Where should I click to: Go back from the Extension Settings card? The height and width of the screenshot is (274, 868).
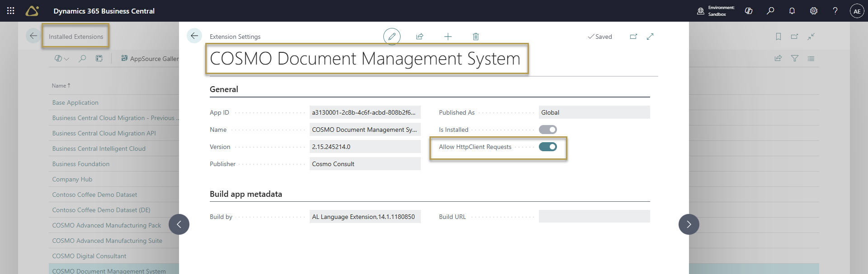[194, 36]
